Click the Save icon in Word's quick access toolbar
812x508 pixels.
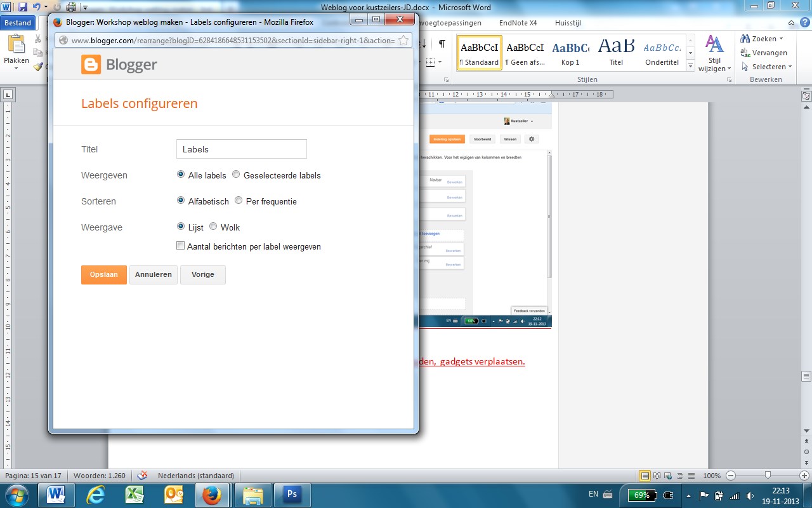[23, 8]
